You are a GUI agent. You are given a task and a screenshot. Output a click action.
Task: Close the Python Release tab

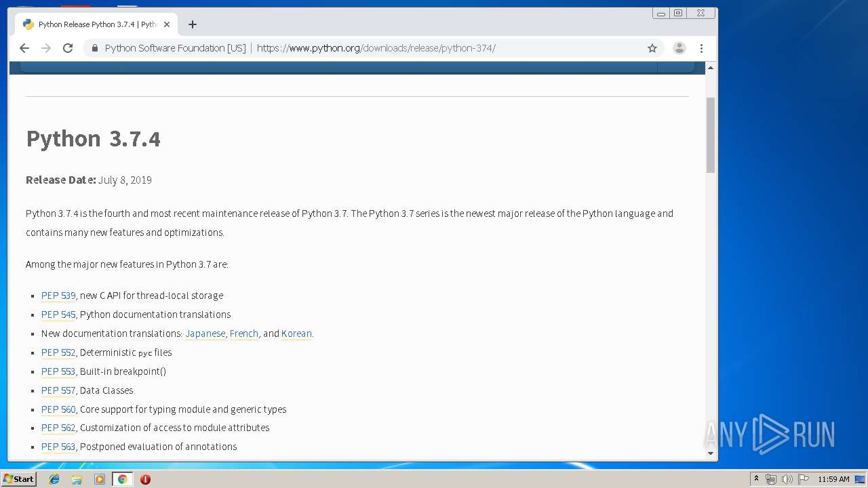[x=167, y=24]
